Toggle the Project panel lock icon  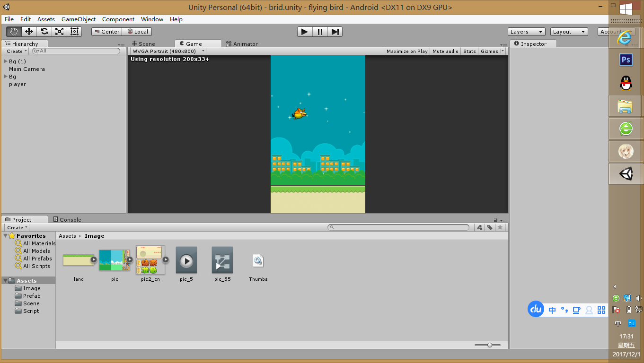point(495,220)
